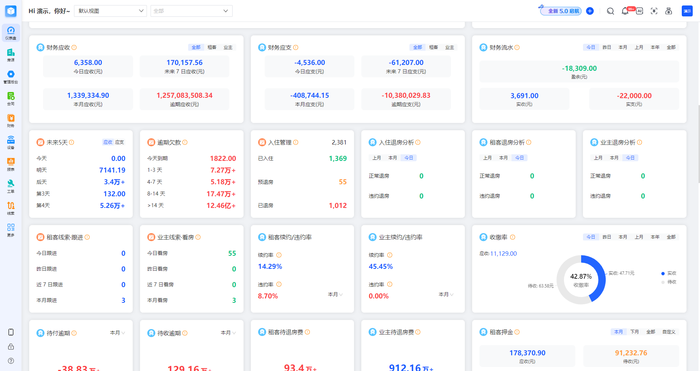The width and height of the screenshot is (700, 371).
Task: Open the 默认视图 view dropdown
Action: (110, 11)
